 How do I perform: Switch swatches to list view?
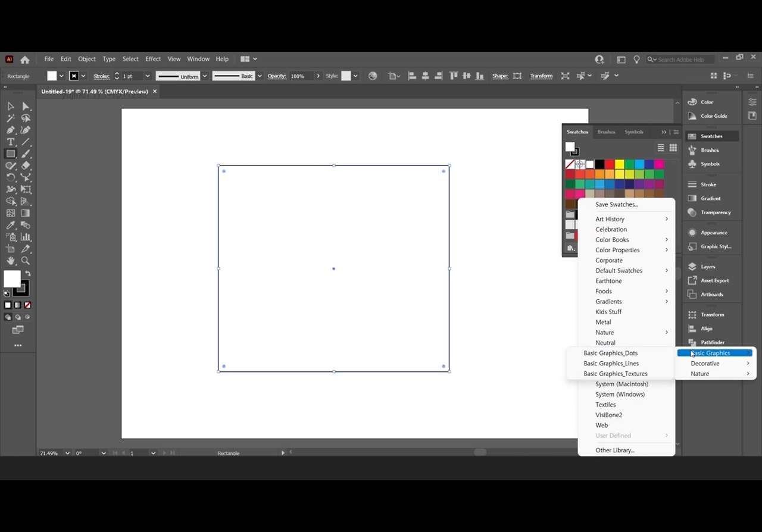pyautogui.click(x=661, y=148)
